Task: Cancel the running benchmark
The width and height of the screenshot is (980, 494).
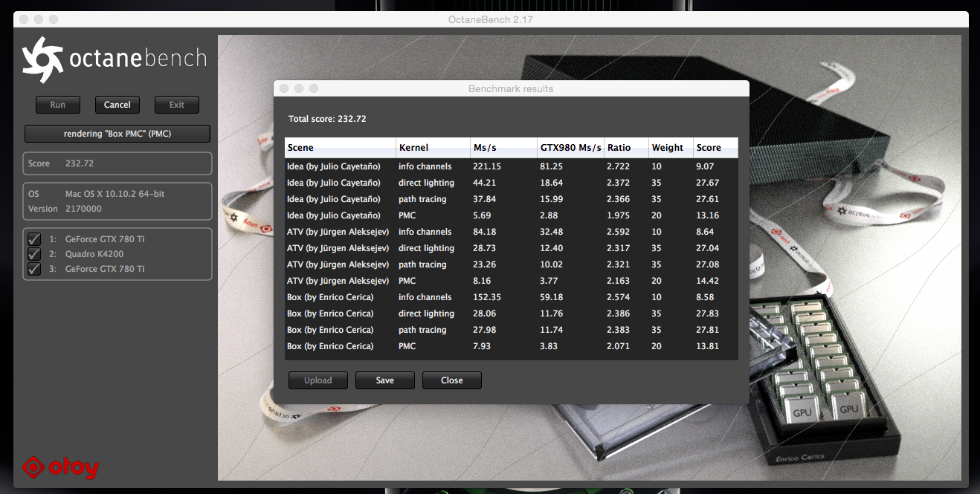Action: 117,105
